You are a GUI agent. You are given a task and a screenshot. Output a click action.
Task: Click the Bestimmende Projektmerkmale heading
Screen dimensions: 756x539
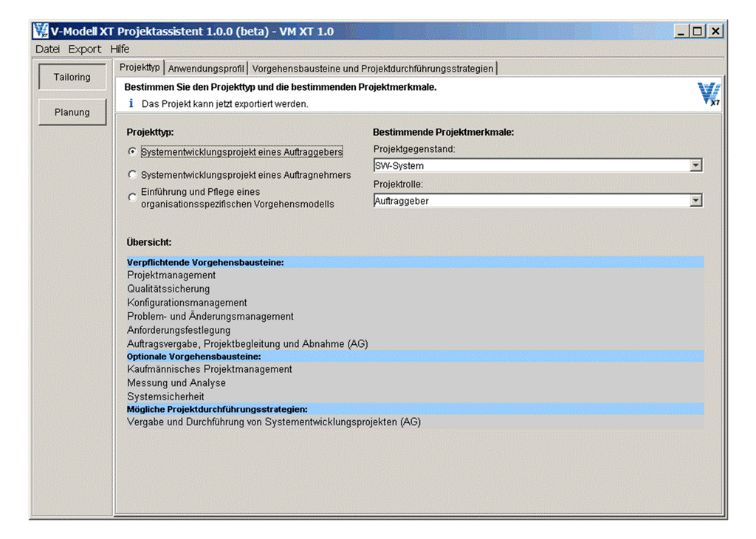click(x=444, y=132)
